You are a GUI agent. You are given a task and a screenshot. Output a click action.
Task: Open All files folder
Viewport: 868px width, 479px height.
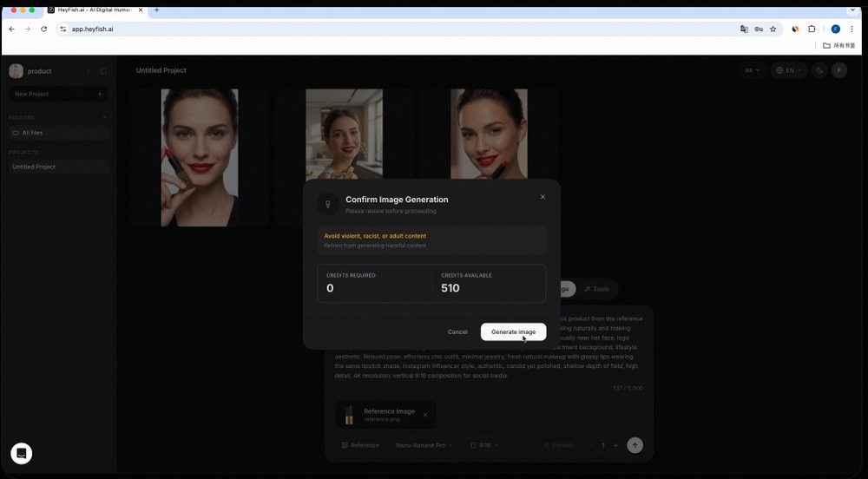click(59, 133)
